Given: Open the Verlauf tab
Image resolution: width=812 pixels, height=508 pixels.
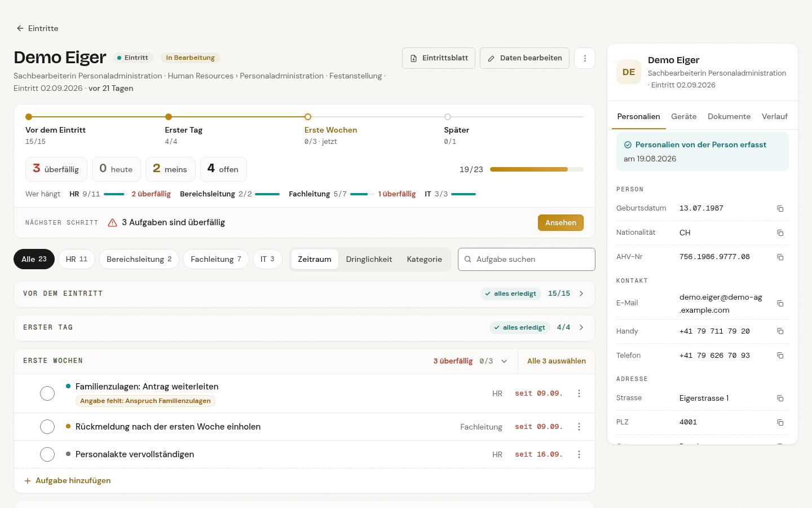Looking at the screenshot, I should [x=774, y=116].
